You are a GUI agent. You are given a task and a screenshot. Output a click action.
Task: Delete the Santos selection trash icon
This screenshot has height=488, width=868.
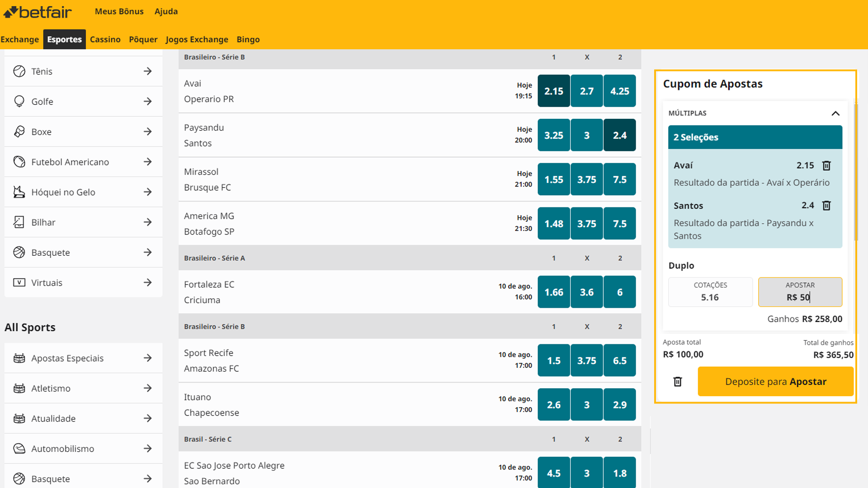(x=826, y=206)
